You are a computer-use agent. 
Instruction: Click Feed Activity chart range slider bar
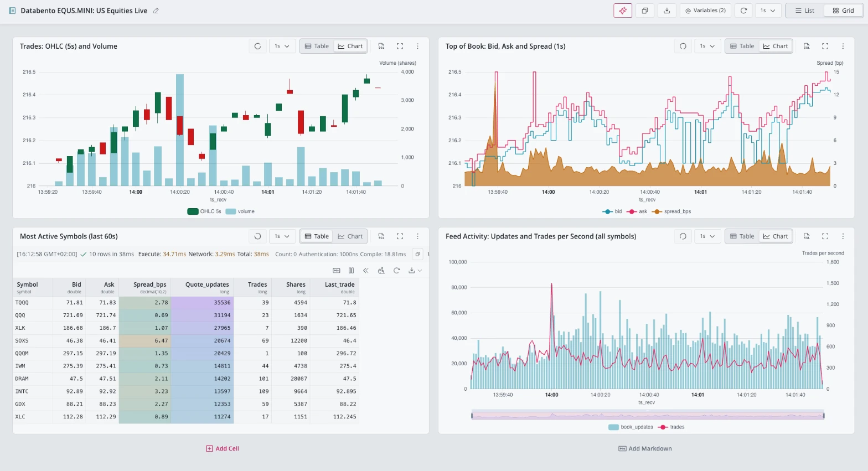point(648,415)
